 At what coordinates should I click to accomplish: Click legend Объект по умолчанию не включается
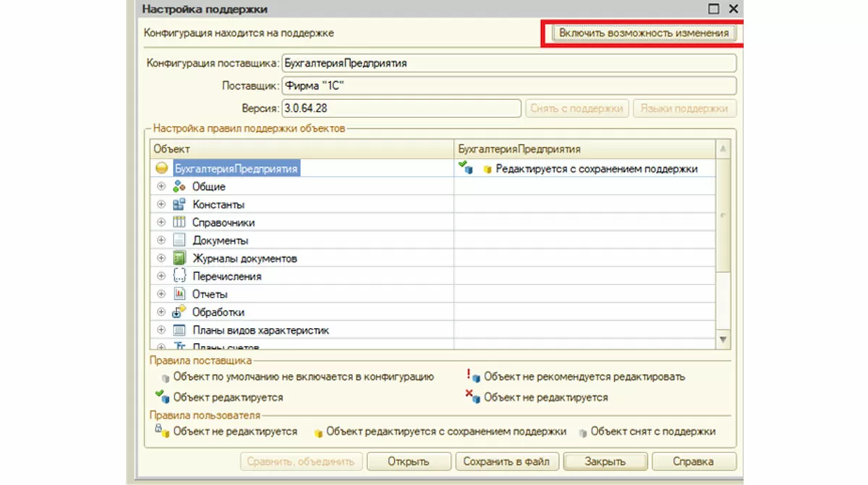(x=303, y=376)
